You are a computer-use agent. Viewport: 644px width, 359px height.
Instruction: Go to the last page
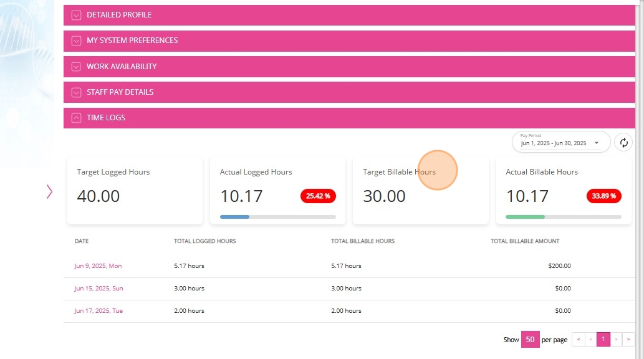(x=628, y=339)
